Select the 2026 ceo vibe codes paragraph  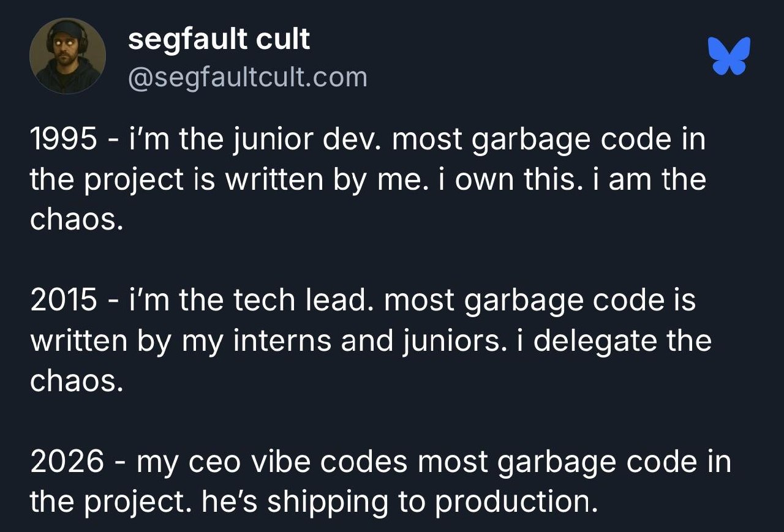(380, 482)
